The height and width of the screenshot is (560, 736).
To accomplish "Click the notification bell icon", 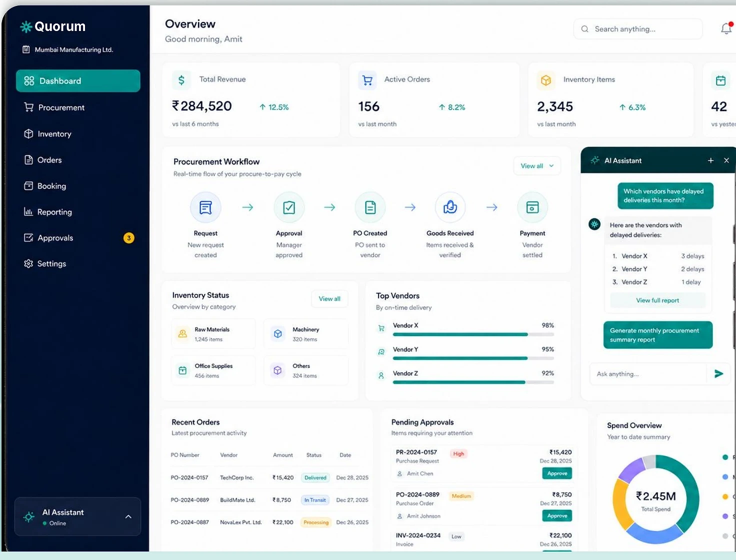I will (726, 29).
